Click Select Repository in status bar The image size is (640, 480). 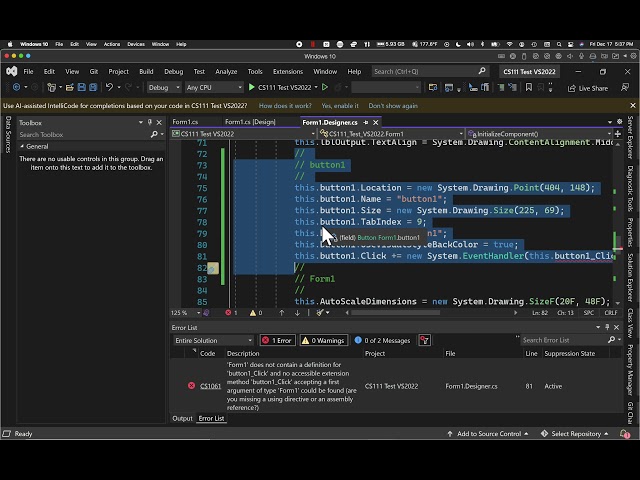pos(575,433)
